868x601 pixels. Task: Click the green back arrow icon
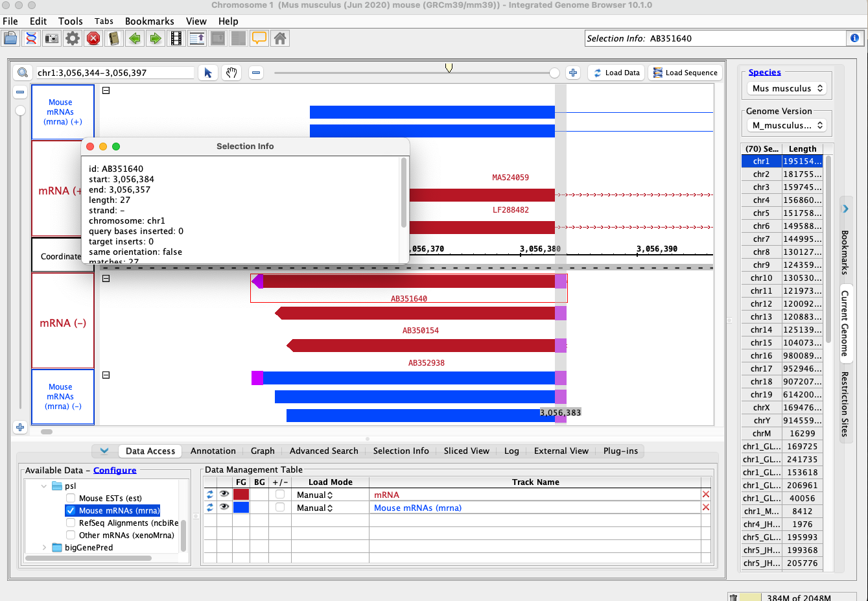(x=135, y=38)
